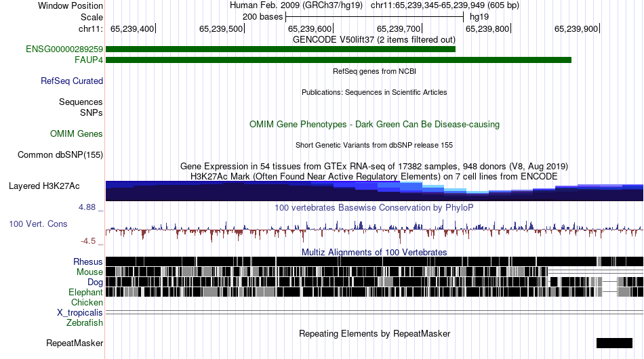644x359 pixels.
Task: Click the Elephant alignment row
Action: [x=375, y=292]
